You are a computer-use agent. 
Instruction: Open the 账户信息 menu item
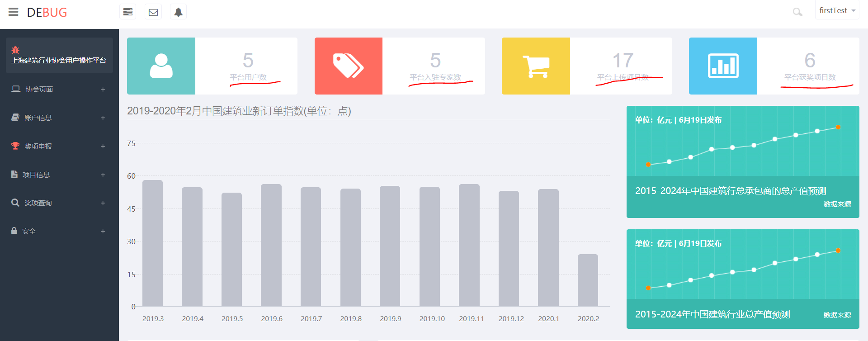point(59,118)
